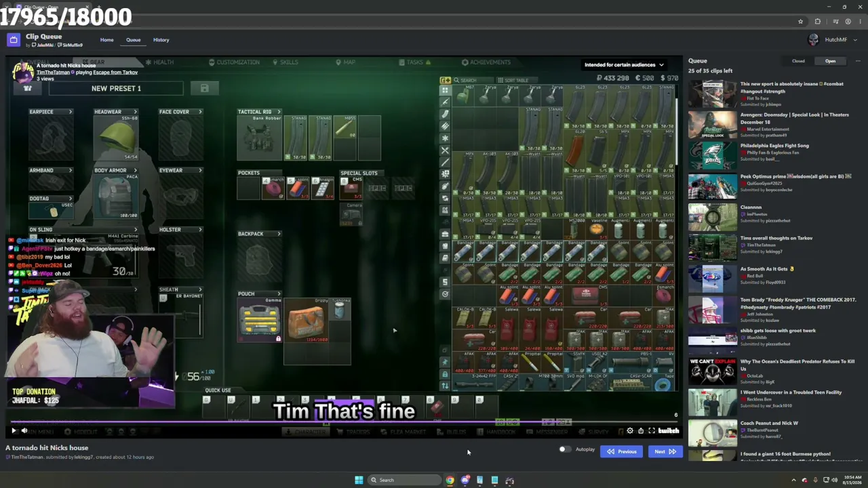Open the Cleannnn clip title

pos(751,207)
